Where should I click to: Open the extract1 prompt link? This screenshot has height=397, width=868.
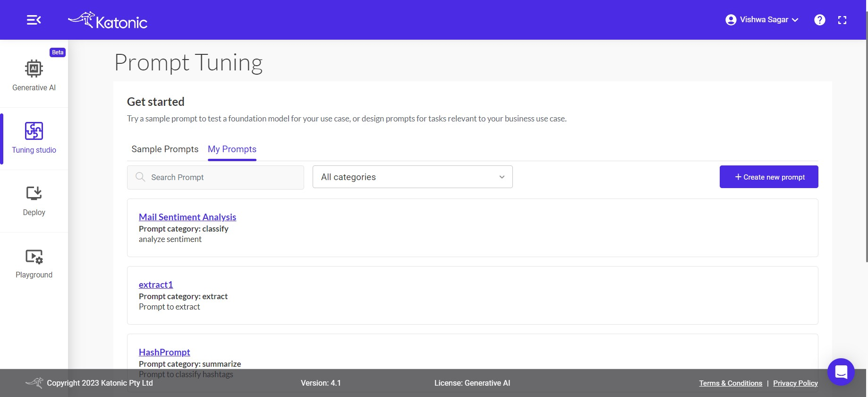tap(156, 285)
